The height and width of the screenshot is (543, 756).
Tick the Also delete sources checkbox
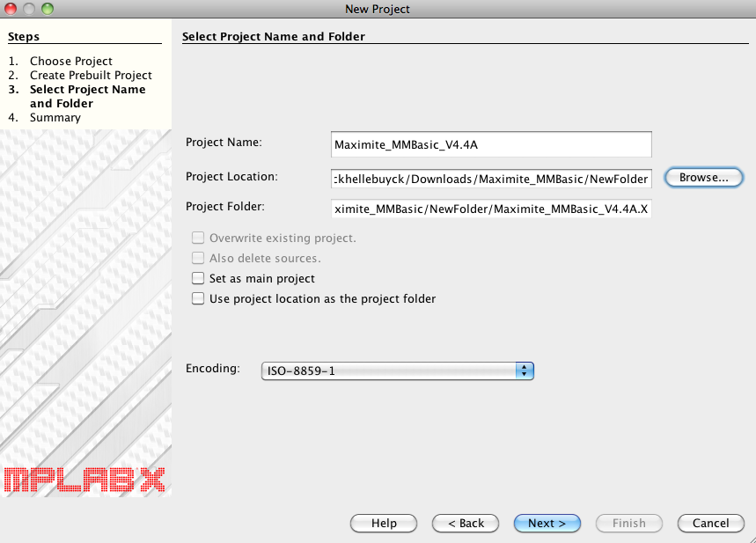198,259
